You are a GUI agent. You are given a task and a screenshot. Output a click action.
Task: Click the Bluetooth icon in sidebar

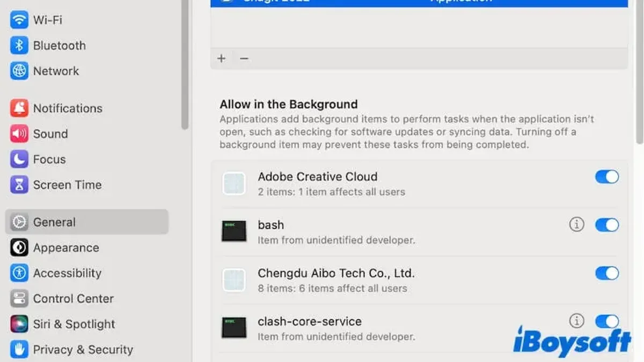[x=19, y=46]
